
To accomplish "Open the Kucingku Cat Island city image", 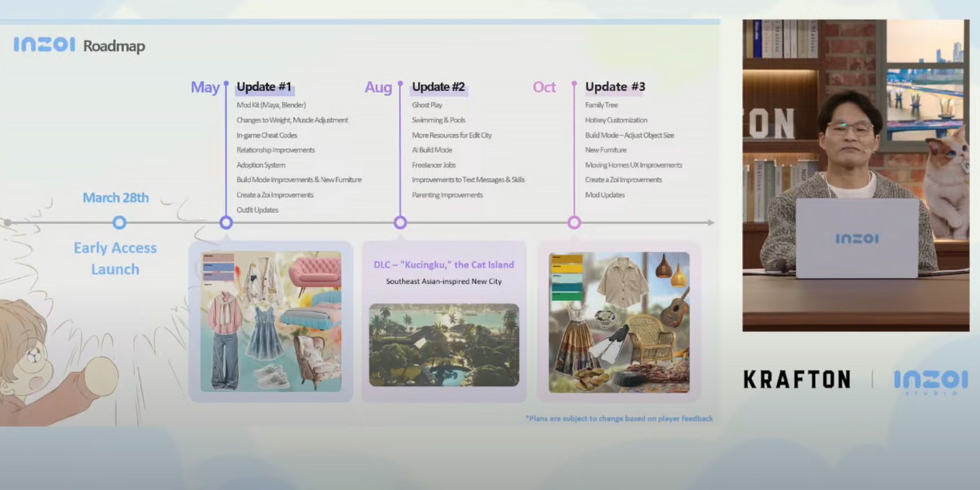I will point(444,345).
